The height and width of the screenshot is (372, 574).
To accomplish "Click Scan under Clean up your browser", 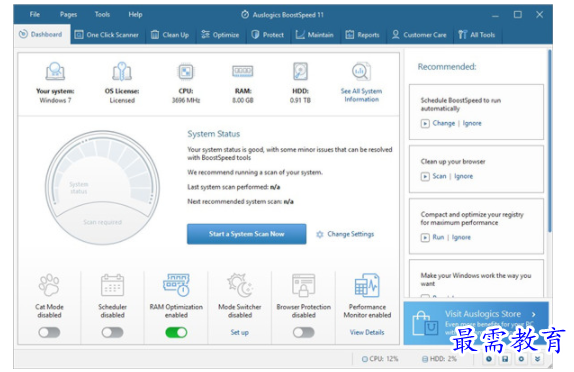I will coord(439,176).
